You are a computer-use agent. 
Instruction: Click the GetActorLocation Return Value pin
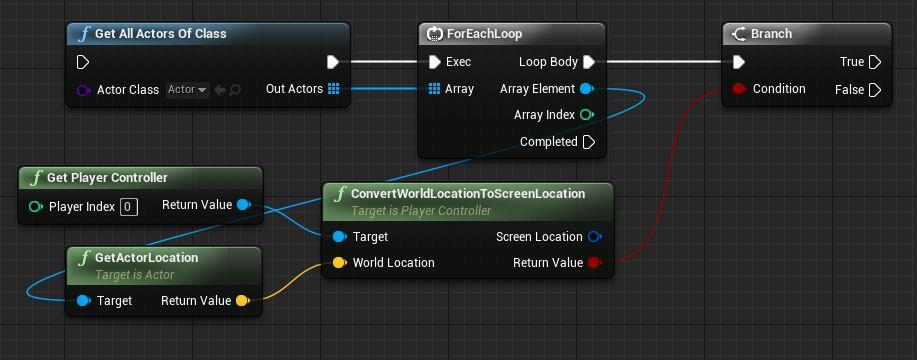coord(243,301)
